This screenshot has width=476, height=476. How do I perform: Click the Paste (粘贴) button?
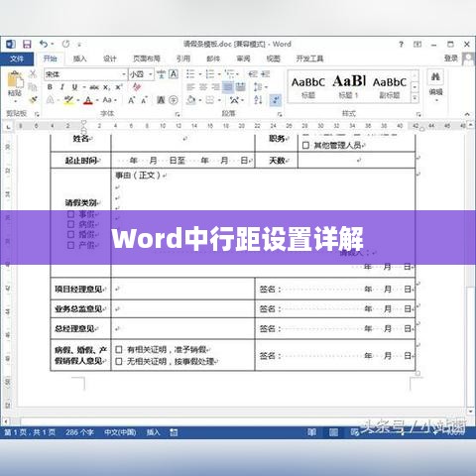pyautogui.click(x=15, y=85)
